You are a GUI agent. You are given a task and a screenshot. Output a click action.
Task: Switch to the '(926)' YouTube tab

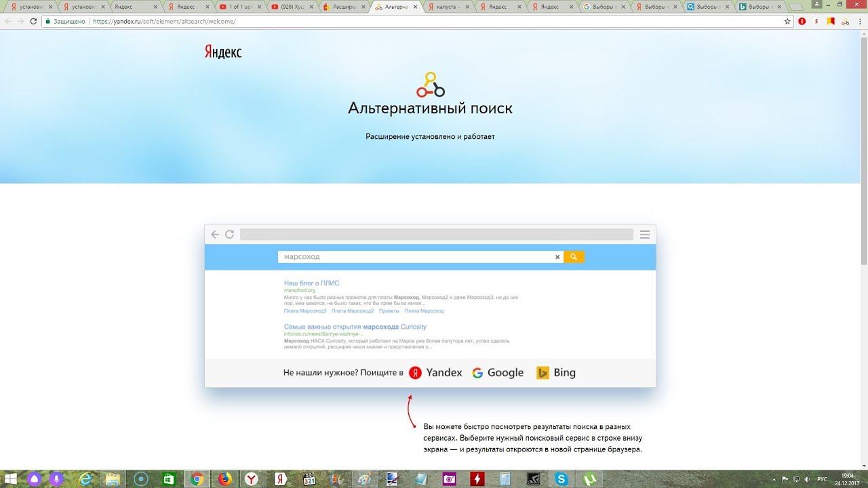point(292,7)
